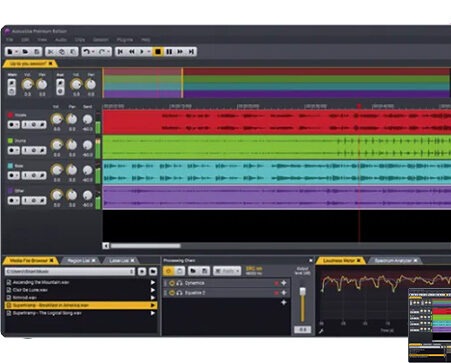
Task: Click the Copy icon in toolbar
Action: point(62,52)
